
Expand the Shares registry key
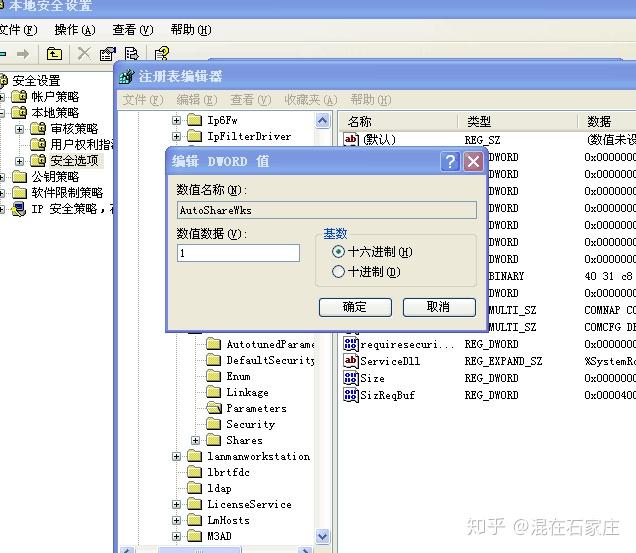195,441
